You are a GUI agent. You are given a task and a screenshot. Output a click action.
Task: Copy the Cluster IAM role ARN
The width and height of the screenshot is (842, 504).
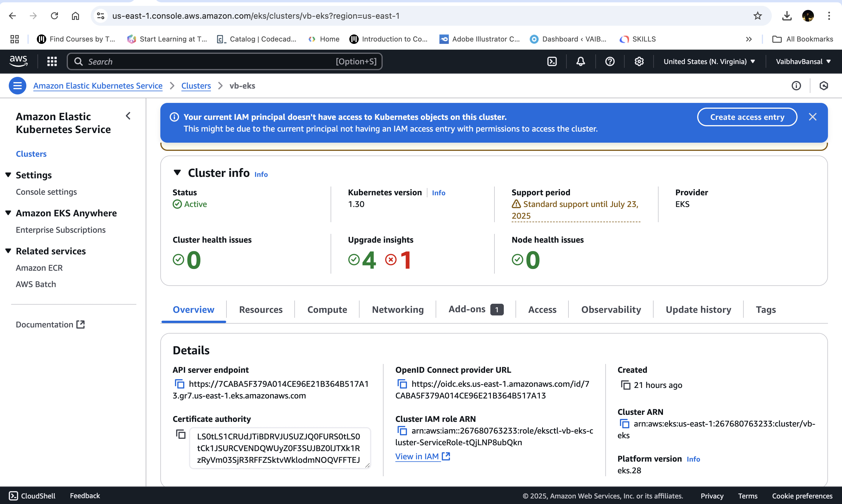point(402,431)
